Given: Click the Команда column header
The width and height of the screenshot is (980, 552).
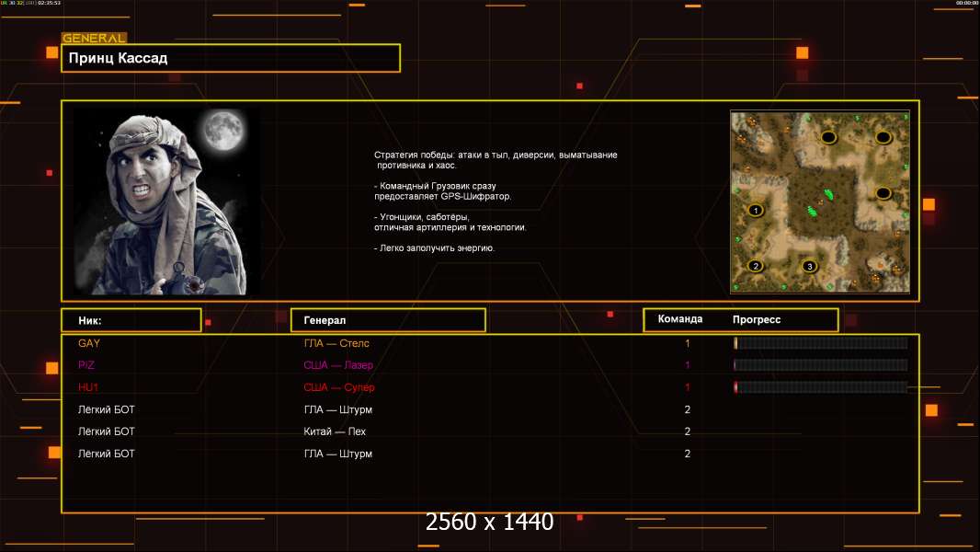Looking at the screenshot, I should click(x=680, y=319).
